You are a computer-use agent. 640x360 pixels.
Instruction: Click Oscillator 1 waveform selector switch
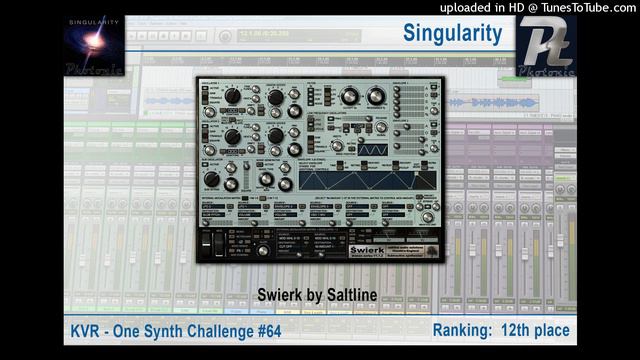click(x=205, y=97)
